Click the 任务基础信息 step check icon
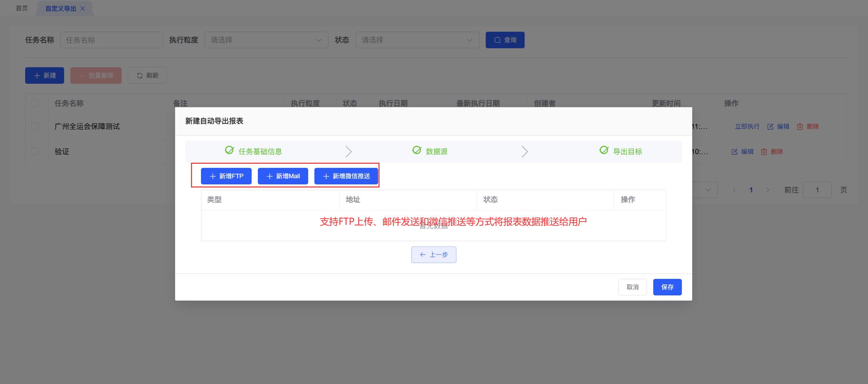The image size is (868, 384). click(229, 150)
